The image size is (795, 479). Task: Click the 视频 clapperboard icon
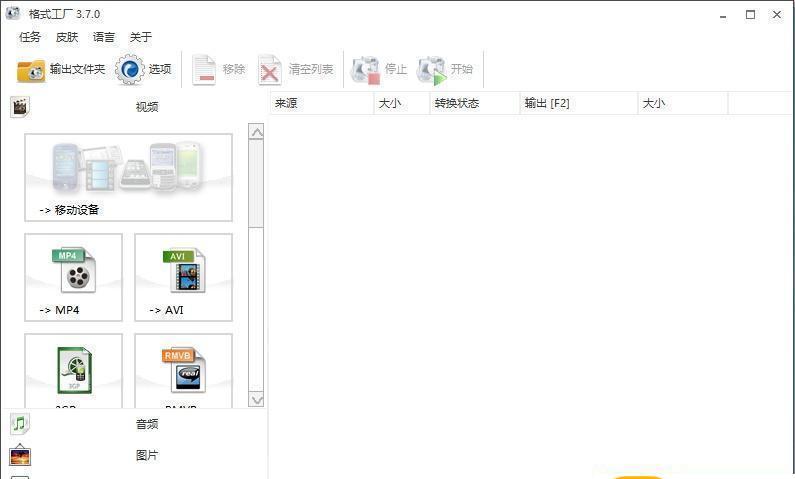20,106
